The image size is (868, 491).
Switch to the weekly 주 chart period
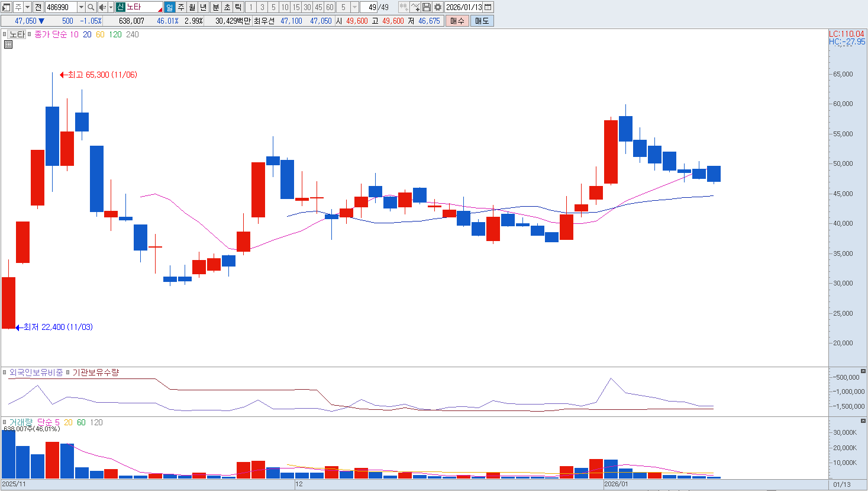181,7
